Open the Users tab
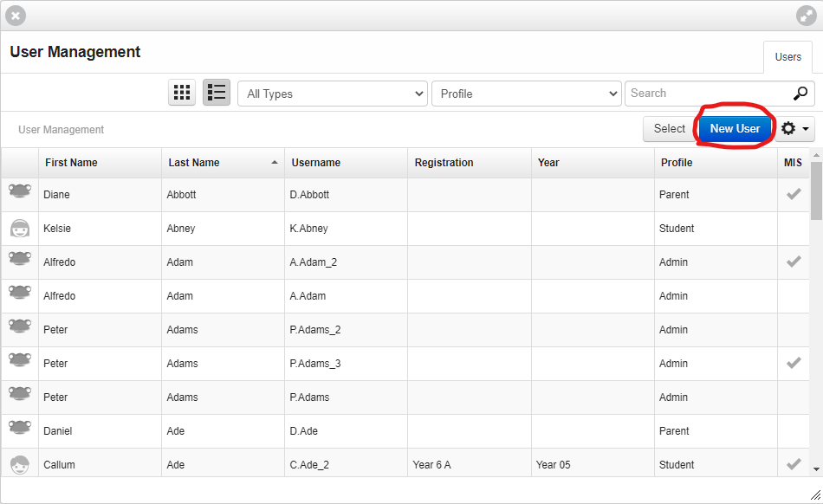Screen dimensions: 823x504 point(787,56)
